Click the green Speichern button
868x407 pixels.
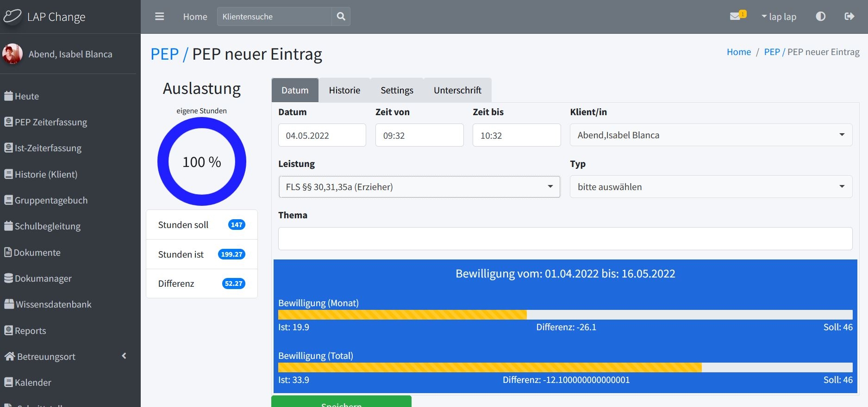(x=341, y=401)
